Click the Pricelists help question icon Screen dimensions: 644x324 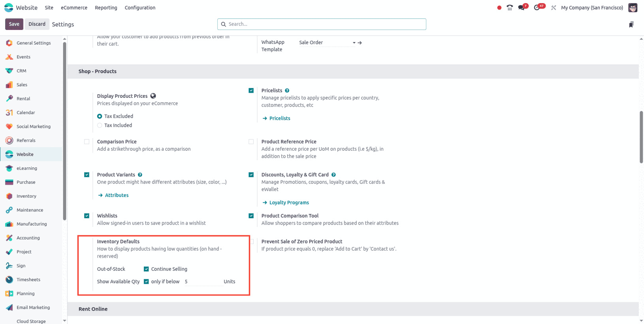click(x=287, y=91)
